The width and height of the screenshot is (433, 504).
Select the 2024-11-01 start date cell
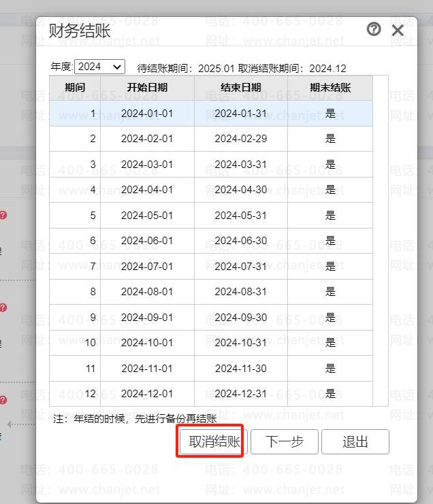tap(147, 369)
